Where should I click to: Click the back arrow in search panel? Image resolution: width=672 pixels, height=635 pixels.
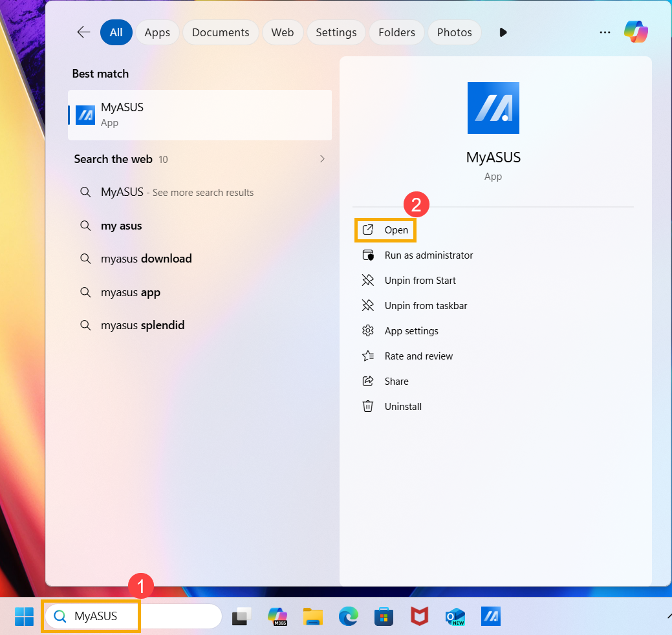coord(83,32)
